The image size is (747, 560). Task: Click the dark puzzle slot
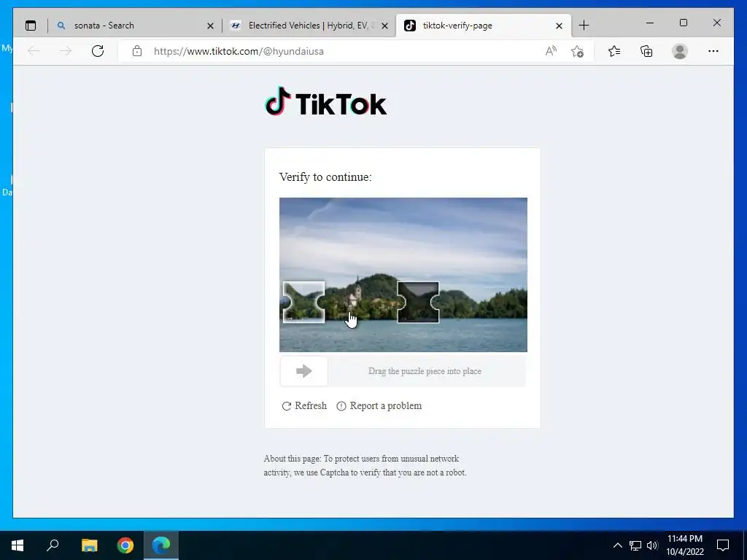click(418, 302)
